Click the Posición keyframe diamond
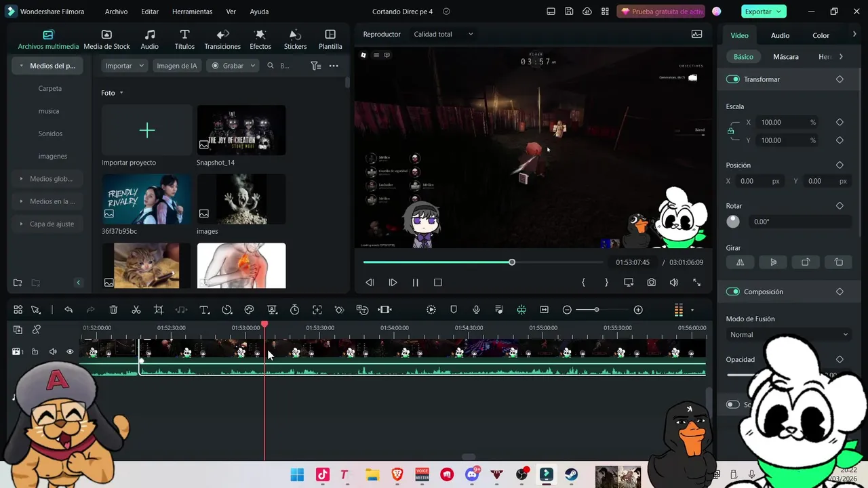This screenshot has width=868, height=488. [x=840, y=165]
